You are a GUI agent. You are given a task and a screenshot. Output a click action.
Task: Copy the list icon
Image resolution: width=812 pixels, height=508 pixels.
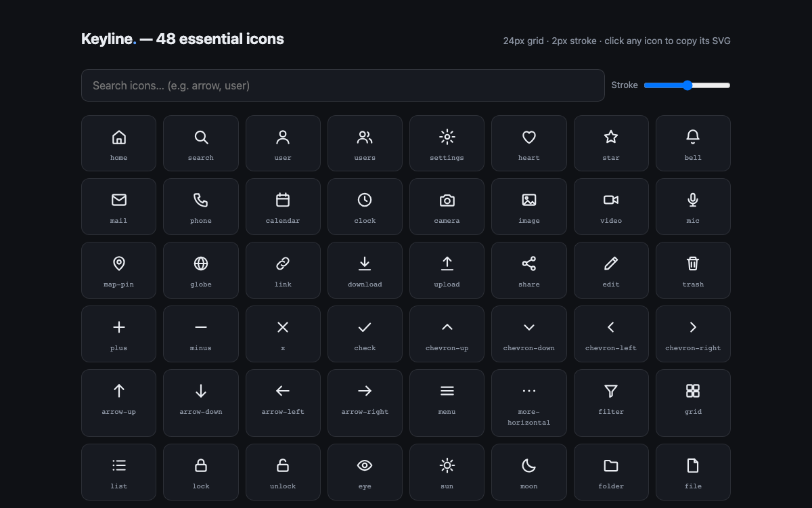[118, 472]
